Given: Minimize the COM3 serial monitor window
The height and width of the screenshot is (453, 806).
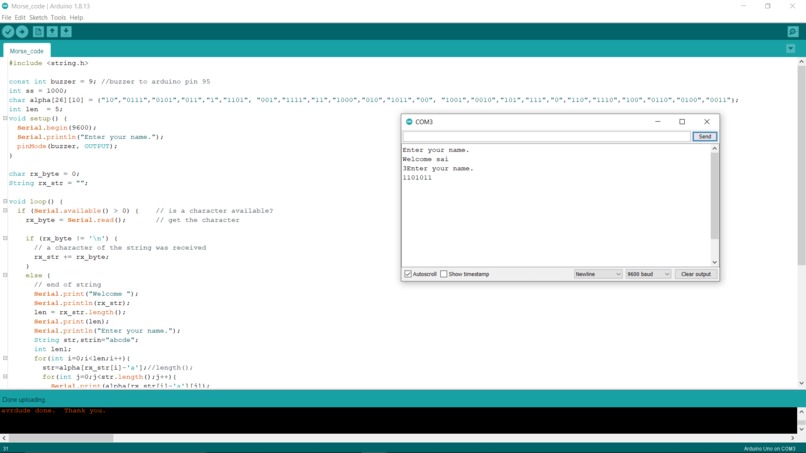Looking at the screenshot, I should click(x=657, y=122).
